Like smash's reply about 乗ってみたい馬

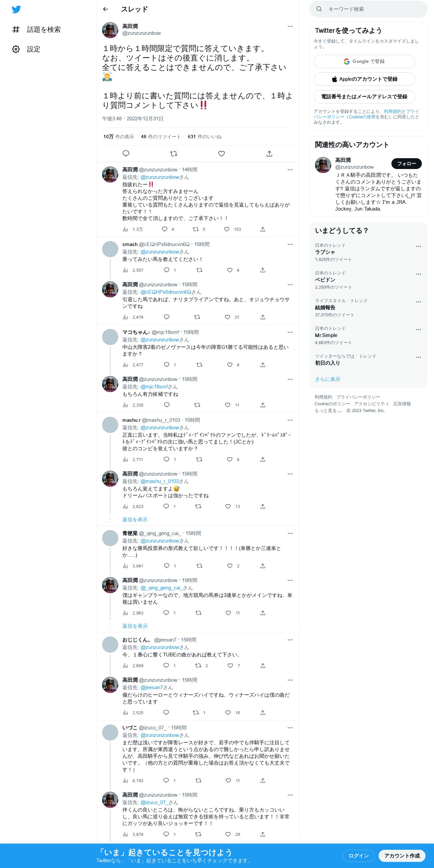230,270
